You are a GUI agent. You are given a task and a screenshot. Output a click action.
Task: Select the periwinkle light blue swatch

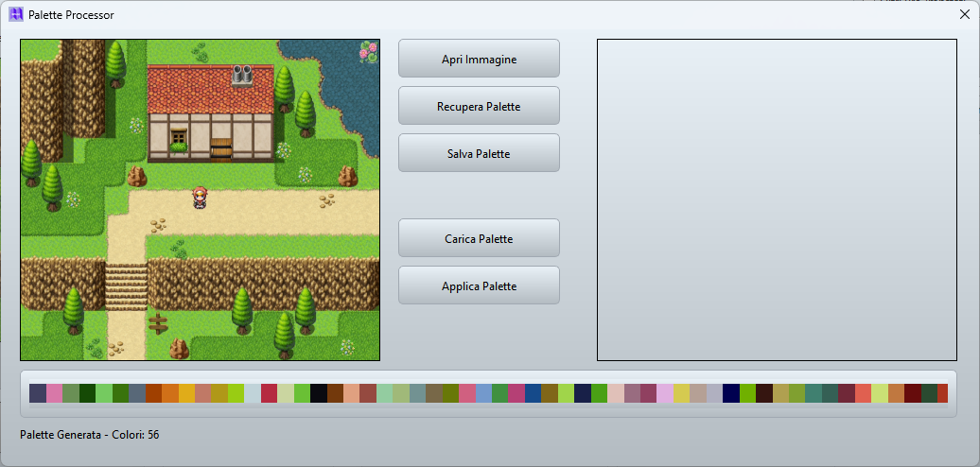pyautogui.click(x=481, y=393)
